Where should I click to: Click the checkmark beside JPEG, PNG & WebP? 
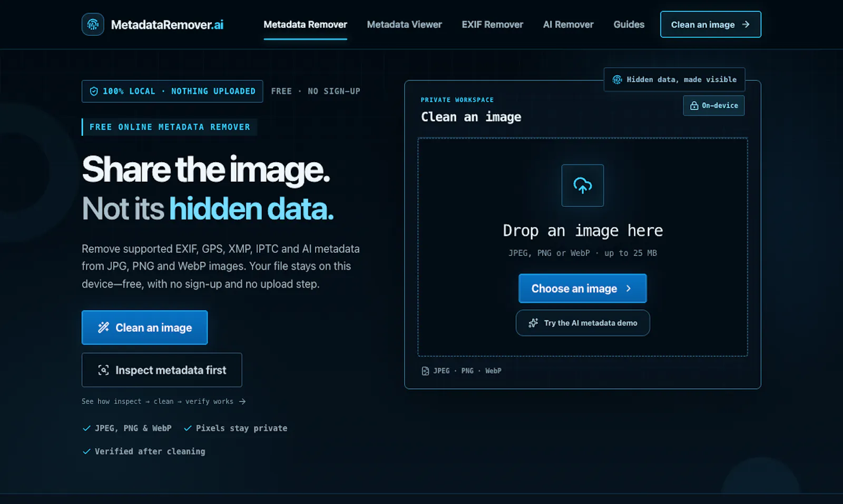(86, 428)
